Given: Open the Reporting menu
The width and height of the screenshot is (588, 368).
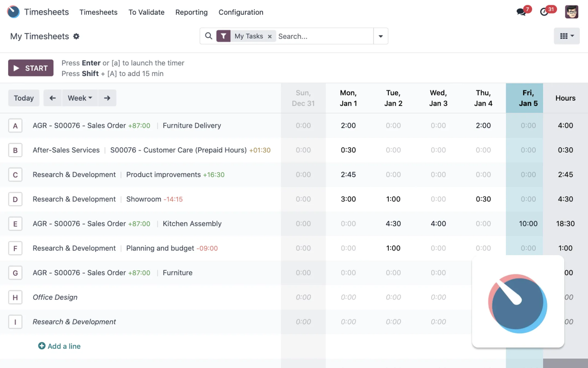Looking at the screenshot, I should tap(191, 12).
